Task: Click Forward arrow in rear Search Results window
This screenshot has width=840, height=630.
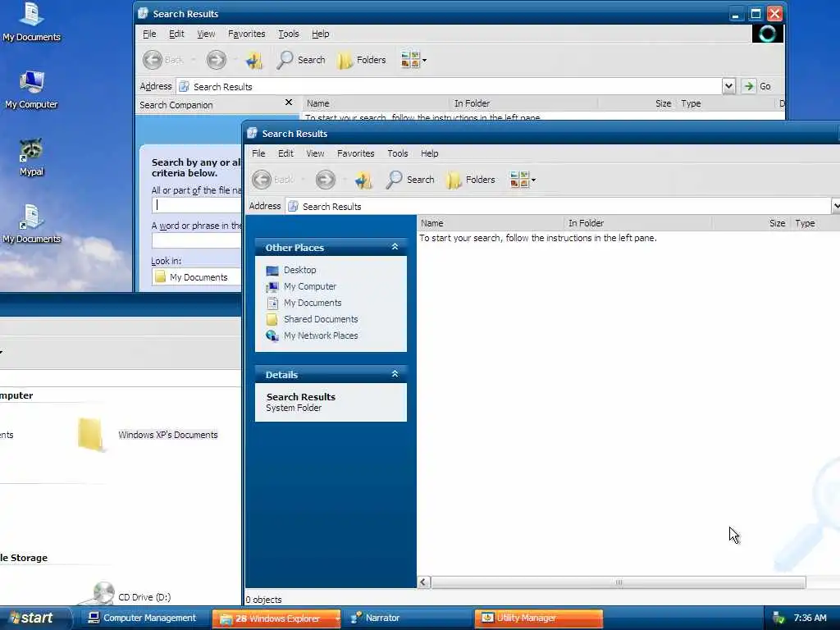Action: [x=217, y=59]
